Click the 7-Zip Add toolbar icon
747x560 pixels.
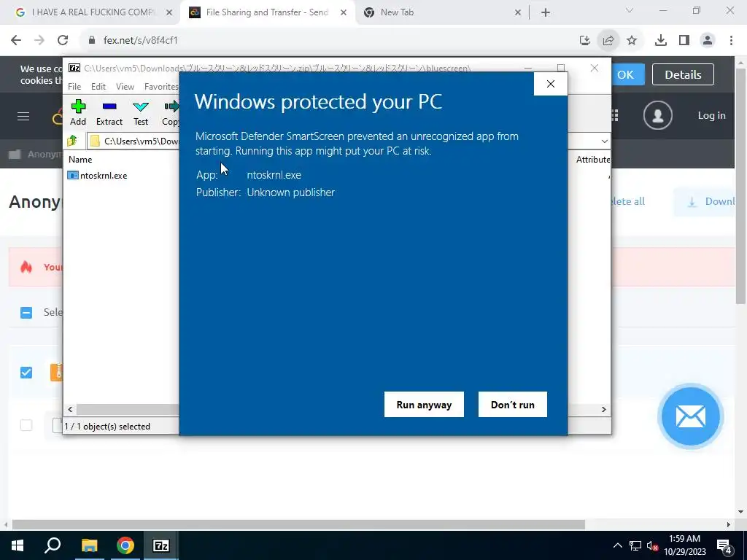[78, 113]
